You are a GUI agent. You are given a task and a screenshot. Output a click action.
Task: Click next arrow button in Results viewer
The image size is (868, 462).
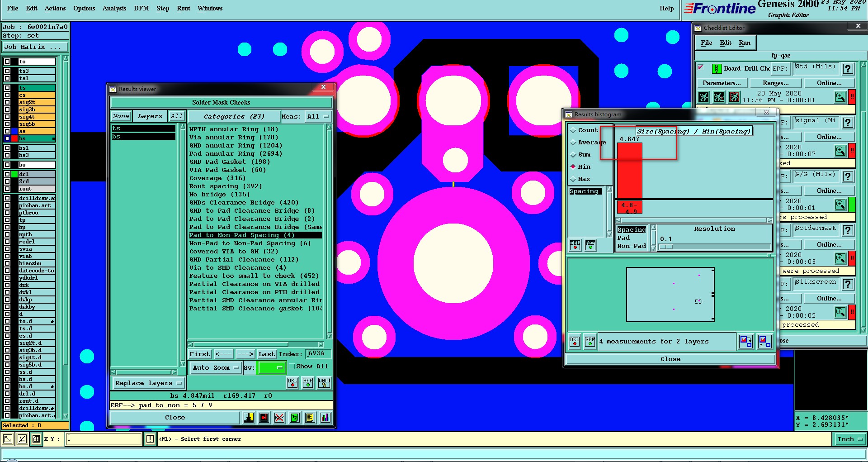tap(245, 354)
